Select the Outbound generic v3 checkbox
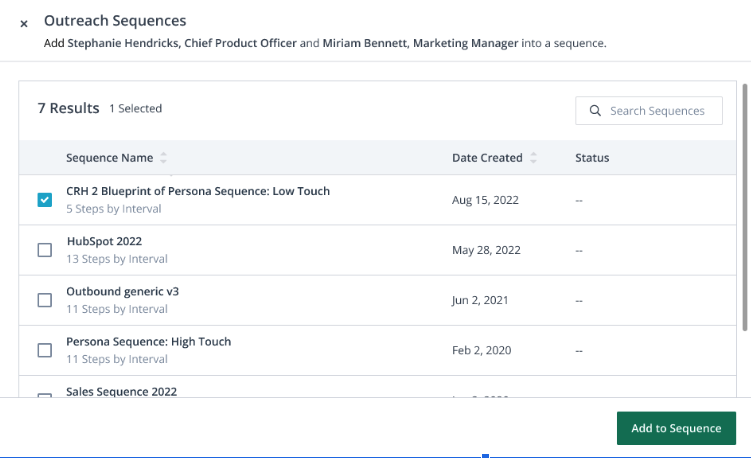This screenshot has height=458, width=751. pyautogui.click(x=44, y=300)
